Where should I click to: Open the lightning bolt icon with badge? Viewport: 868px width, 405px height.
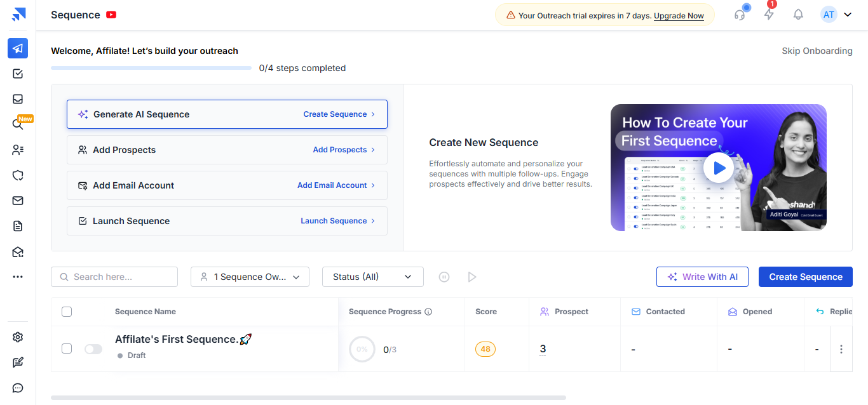[770, 15]
